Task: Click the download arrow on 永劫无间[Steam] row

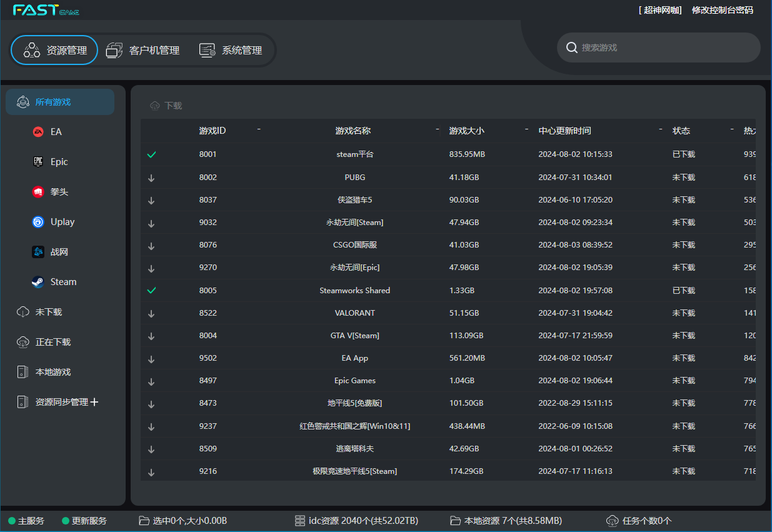Action: [151, 223]
